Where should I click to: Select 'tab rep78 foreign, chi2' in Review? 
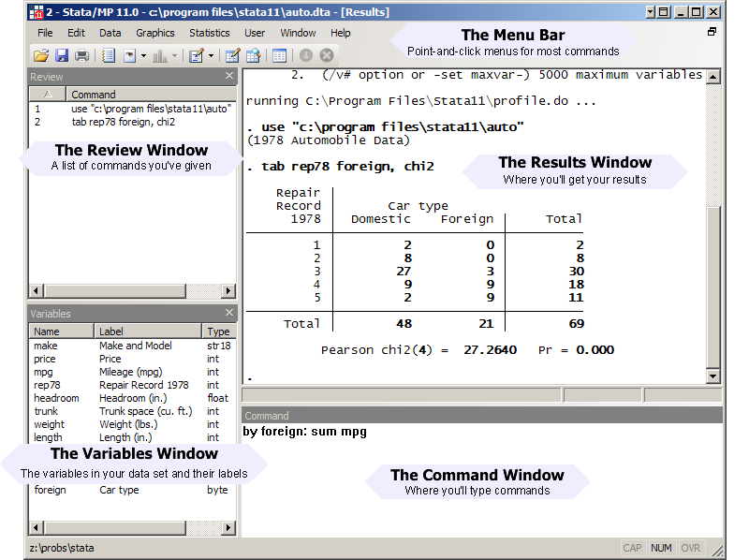(x=132, y=123)
